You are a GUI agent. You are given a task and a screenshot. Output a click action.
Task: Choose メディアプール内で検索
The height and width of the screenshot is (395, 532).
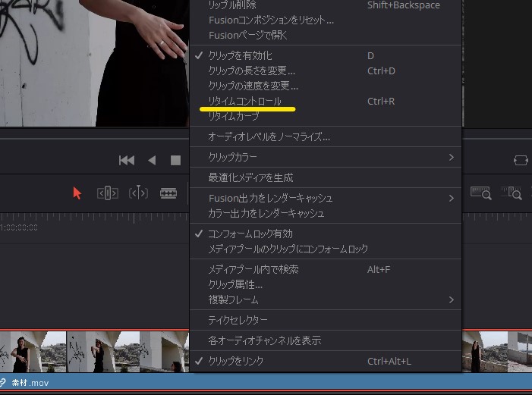point(326,270)
